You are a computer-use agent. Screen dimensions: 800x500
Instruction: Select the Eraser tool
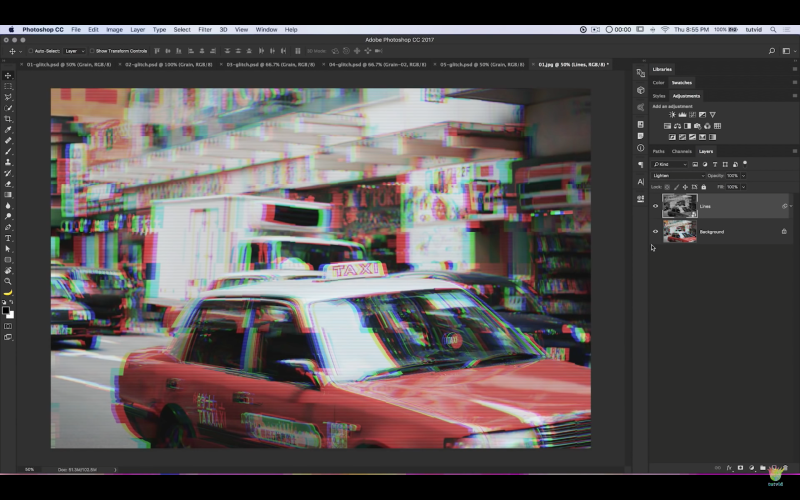click(8, 184)
